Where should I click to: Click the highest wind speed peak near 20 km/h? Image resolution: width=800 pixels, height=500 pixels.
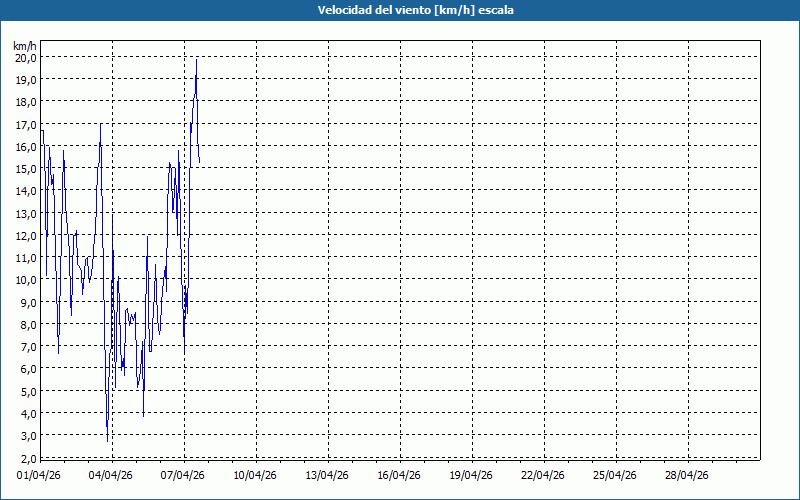(x=196, y=60)
